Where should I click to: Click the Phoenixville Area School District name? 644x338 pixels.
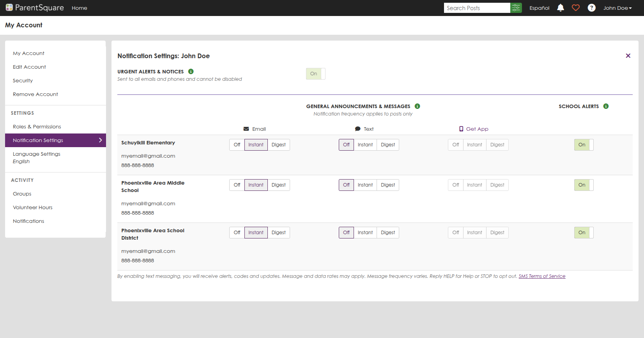(153, 234)
